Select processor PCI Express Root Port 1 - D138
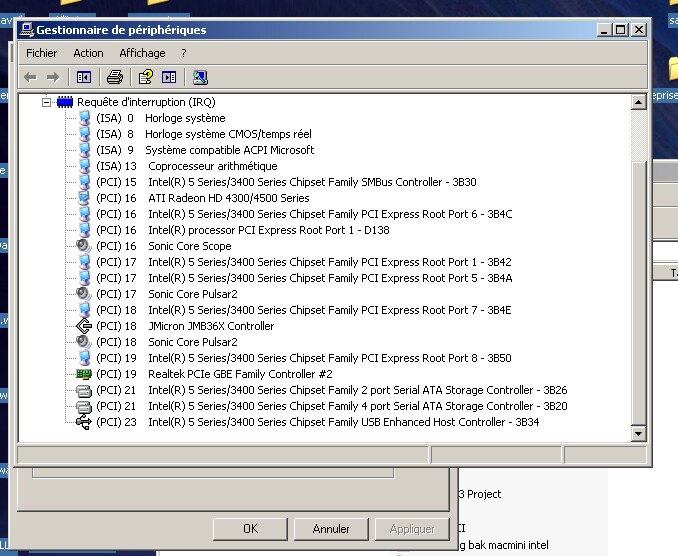Screen dimensions: 678x556 pyautogui.click(x=269, y=230)
